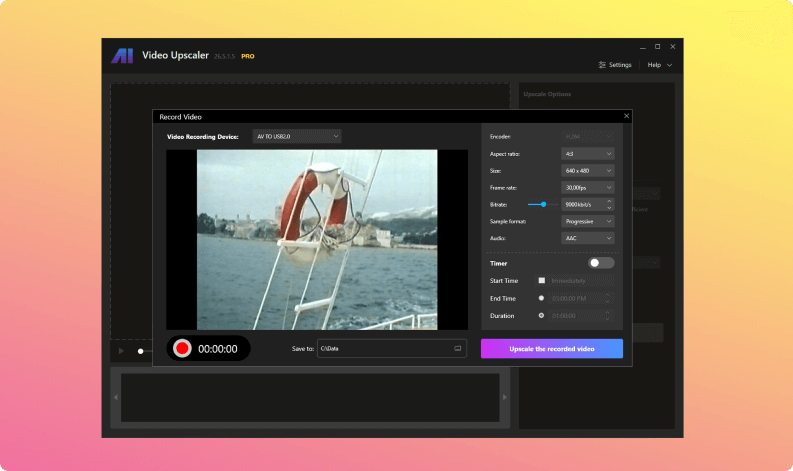793x471 pixels.
Task: Click the browse folder icon in Save to
Action: (458, 348)
